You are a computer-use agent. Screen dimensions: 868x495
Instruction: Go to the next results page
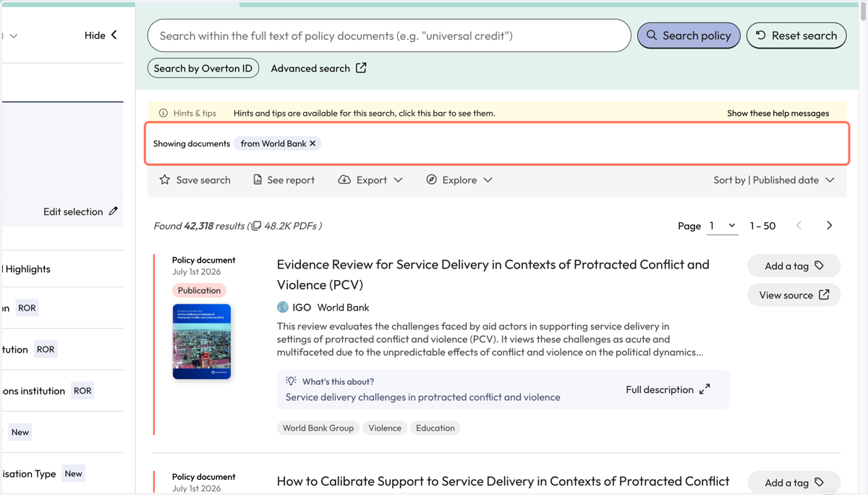click(830, 226)
